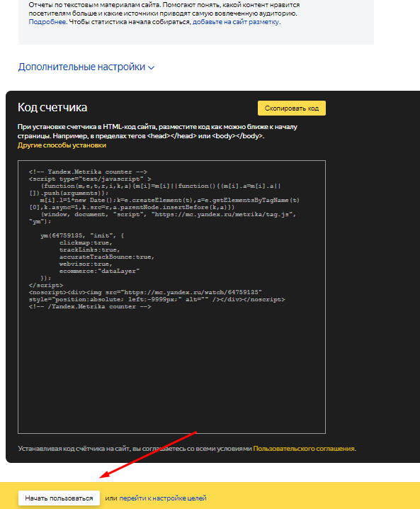Click the Начать пользоваться button

pos(59,498)
